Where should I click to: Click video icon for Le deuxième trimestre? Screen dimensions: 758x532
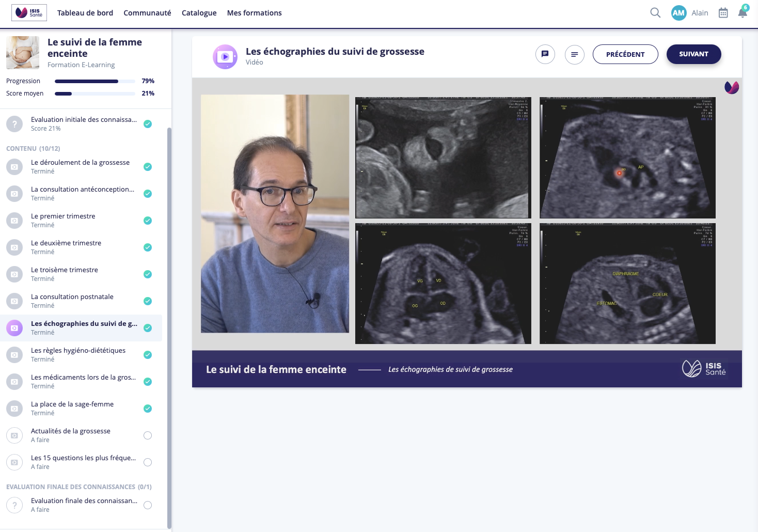14,247
